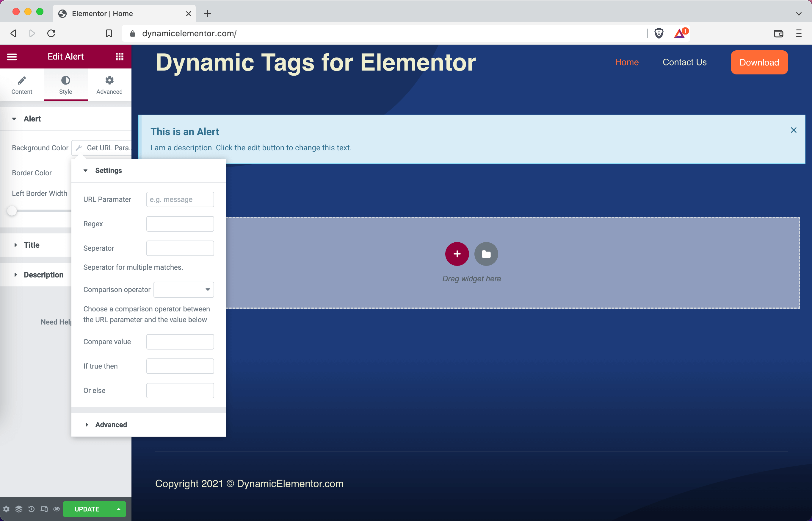The image size is (812, 521).
Task: Switch to the Style tab
Action: point(65,85)
